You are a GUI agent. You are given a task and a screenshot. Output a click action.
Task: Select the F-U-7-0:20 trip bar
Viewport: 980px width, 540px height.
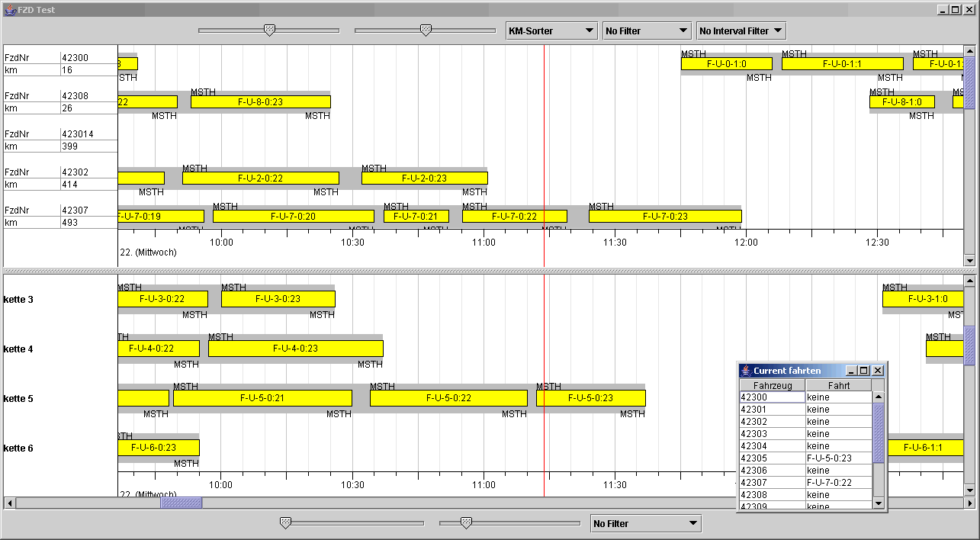click(x=293, y=217)
